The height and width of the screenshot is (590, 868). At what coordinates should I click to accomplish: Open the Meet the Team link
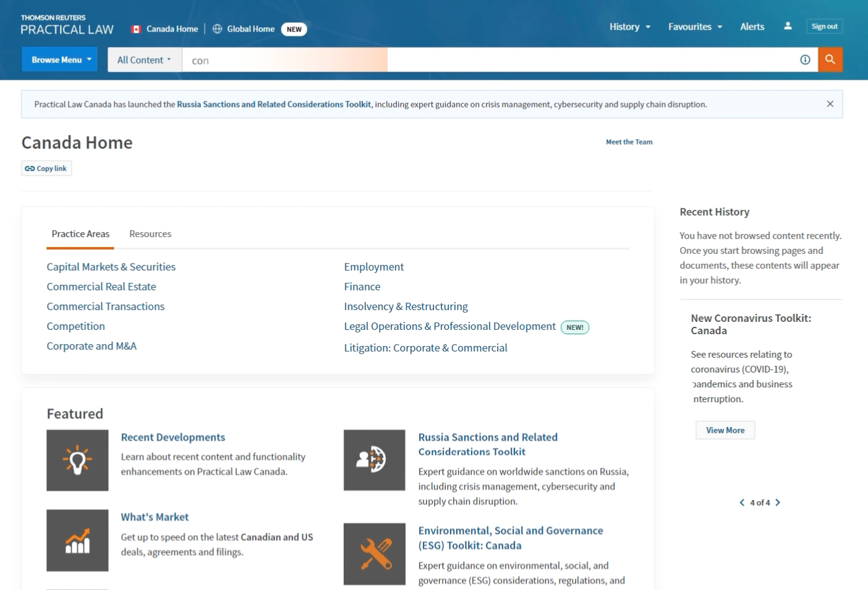coord(629,142)
